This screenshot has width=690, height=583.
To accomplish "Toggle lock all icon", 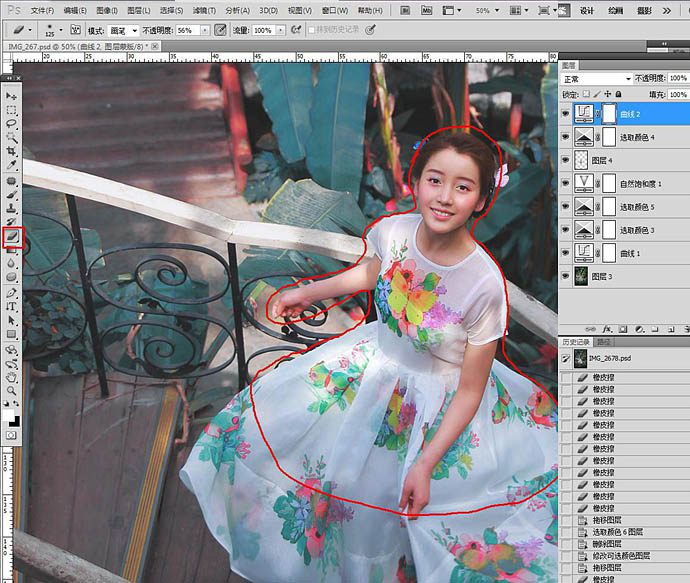I will click(618, 94).
